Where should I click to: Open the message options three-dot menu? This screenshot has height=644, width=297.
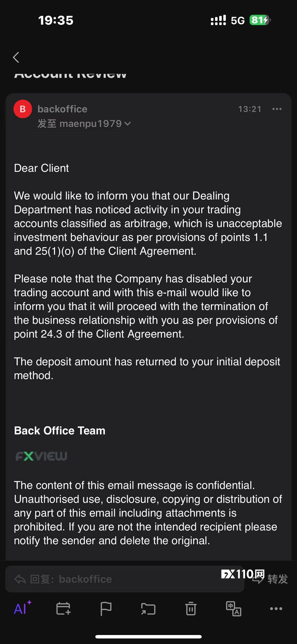click(x=277, y=109)
